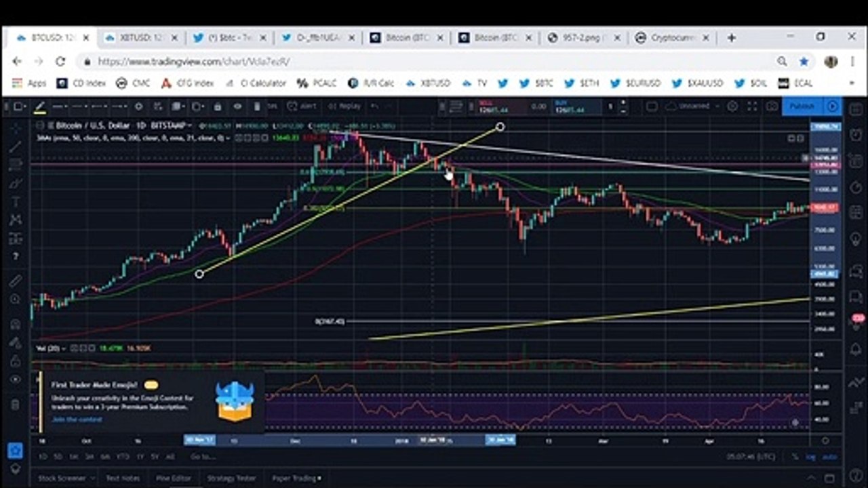This screenshot has height=488, width=868.
Task: Click the drawing toolbar lock icon
Action: pos(217,106)
